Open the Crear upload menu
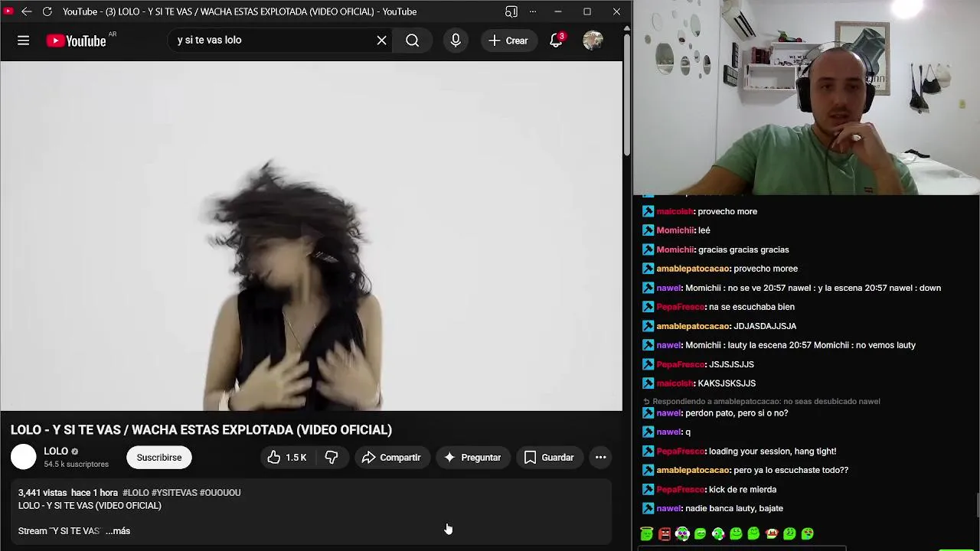This screenshot has width=980, height=551. click(508, 41)
